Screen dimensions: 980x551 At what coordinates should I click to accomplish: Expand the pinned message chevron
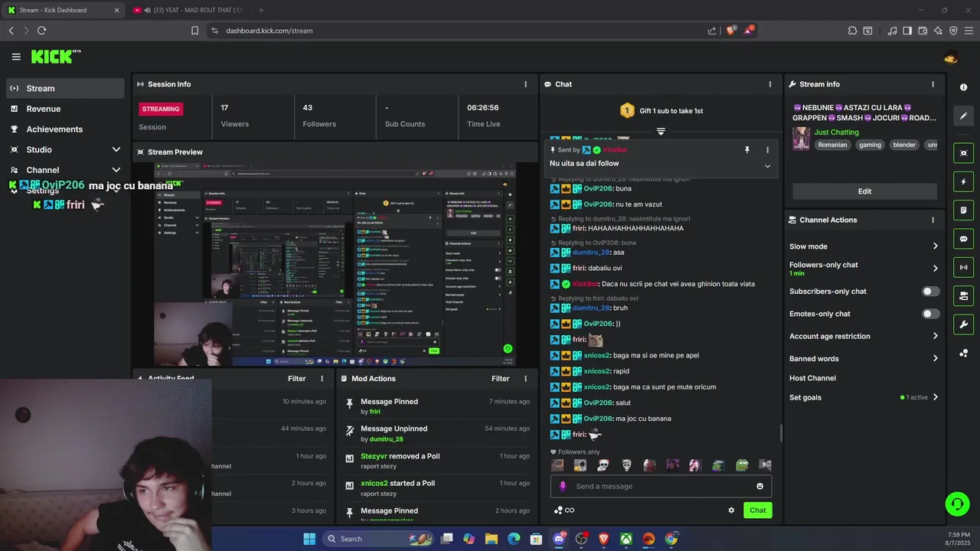click(x=767, y=166)
